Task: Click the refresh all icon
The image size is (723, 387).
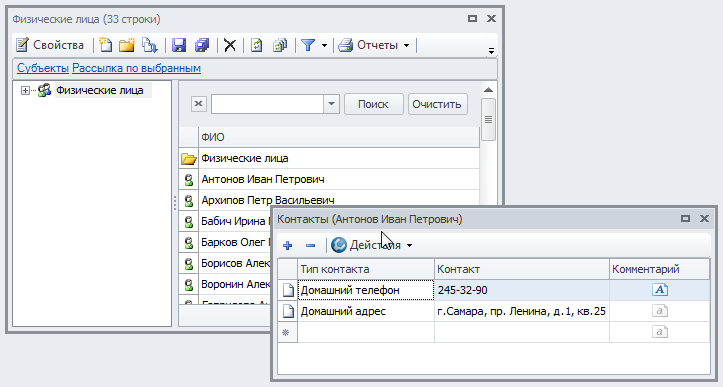Action: coord(280,45)
